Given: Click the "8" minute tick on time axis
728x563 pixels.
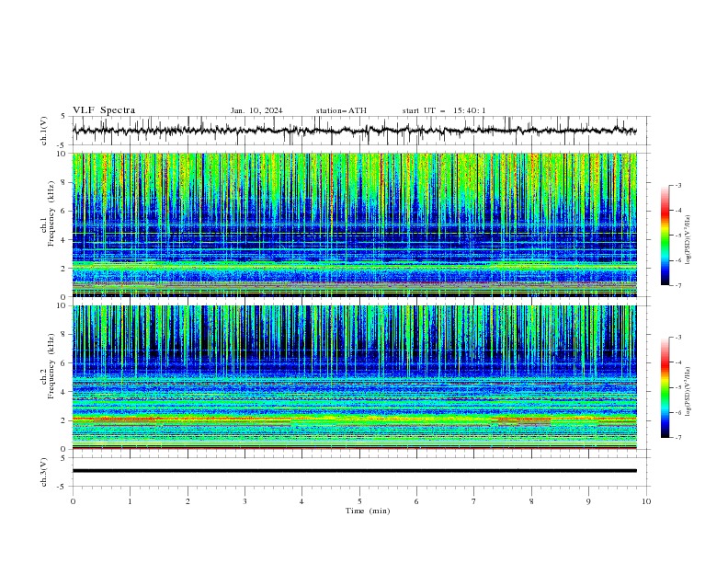Looking at the screenshot, I should pos(531,501).
